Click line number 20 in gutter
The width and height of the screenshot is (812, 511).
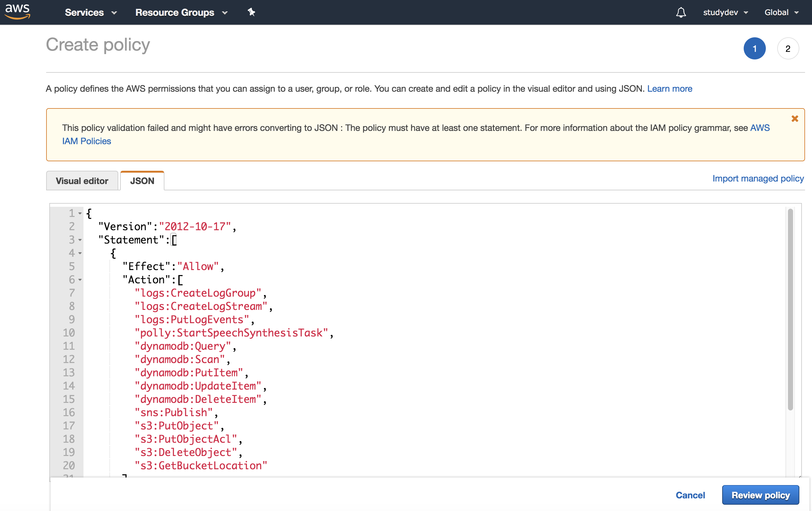click(x=69, y=466)
